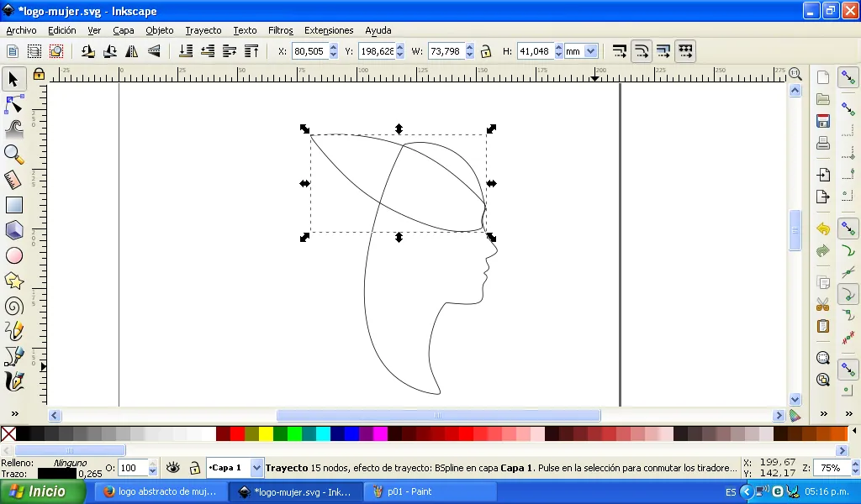Click the H height input field

(x=535, y=51)
